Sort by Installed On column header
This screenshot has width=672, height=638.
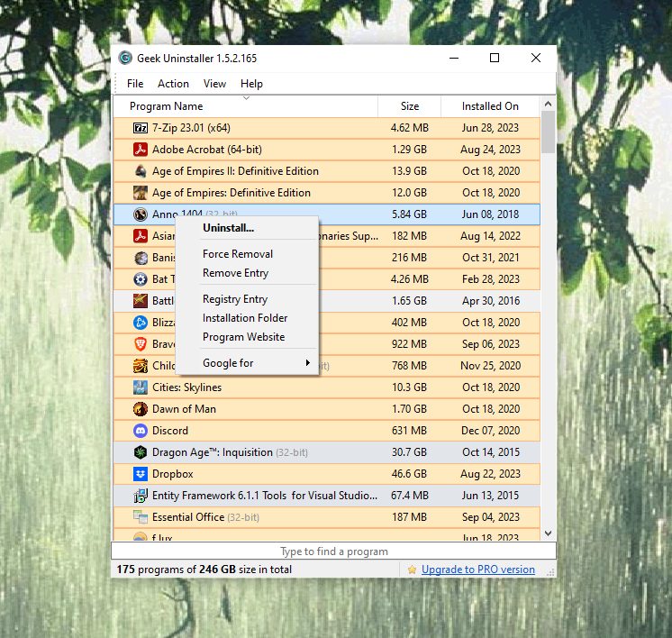coord(490,106)
